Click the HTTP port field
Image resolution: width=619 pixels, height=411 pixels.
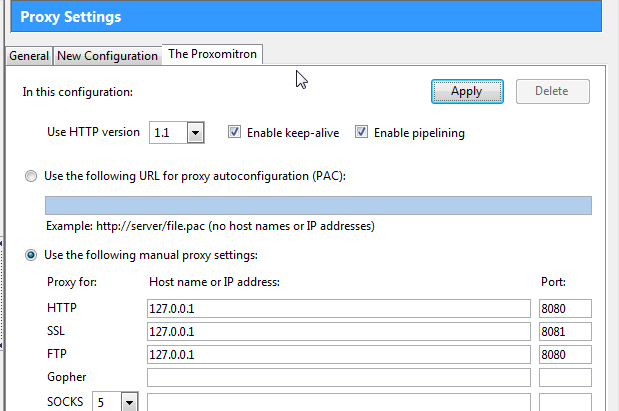(x=564, y=308)
